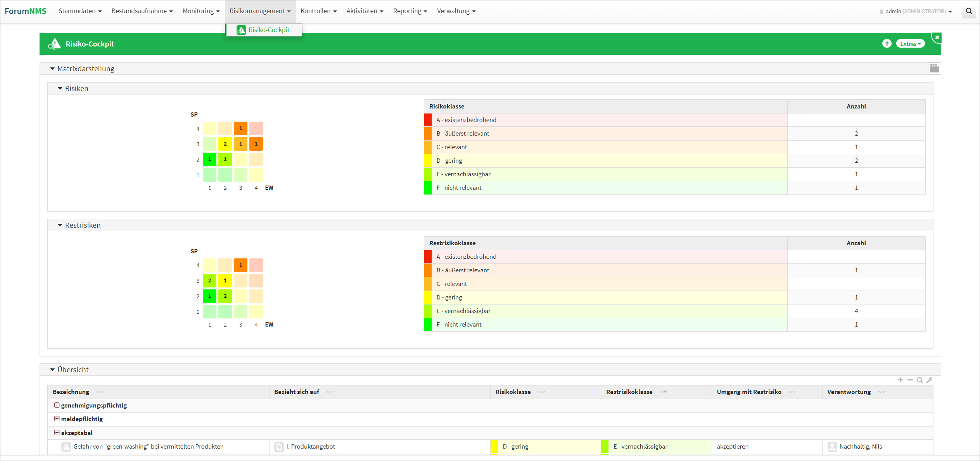The height and width of the screenshot is (461, 980).
Task: Open the Extras dropdown
Action: (x=910, y=44)
